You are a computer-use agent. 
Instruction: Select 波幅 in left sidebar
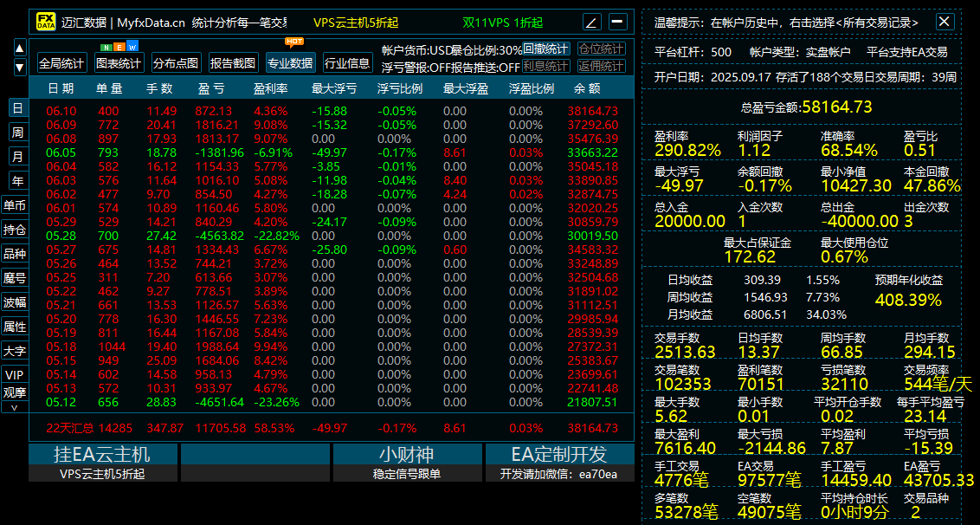coord(15,303)
